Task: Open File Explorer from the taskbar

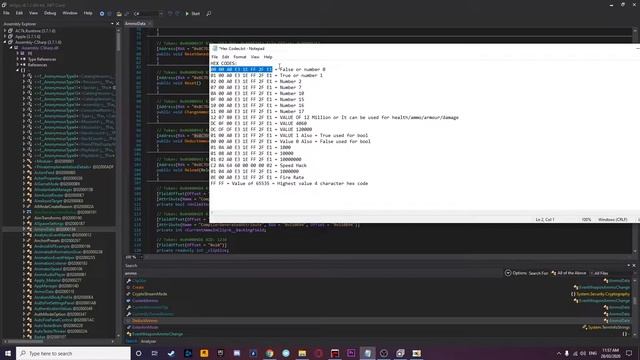Action: click(x=302, y=353)
